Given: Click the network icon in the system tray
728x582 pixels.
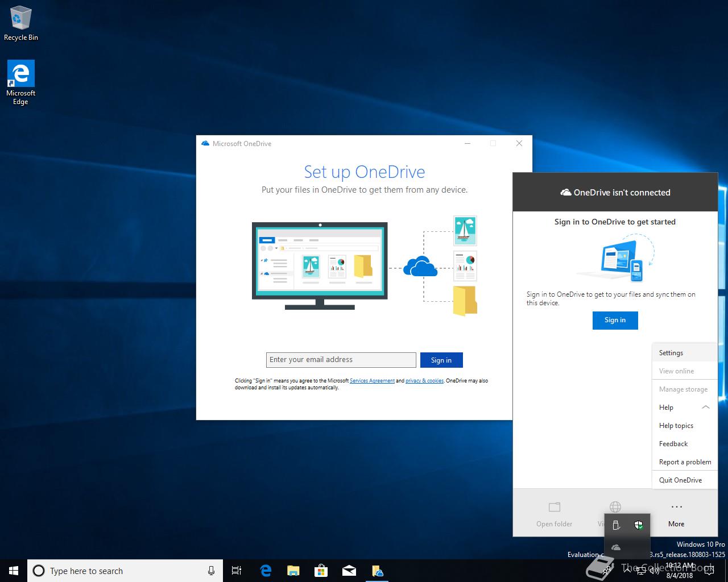Looking at the screenshot, I should (x=641, y=571).
